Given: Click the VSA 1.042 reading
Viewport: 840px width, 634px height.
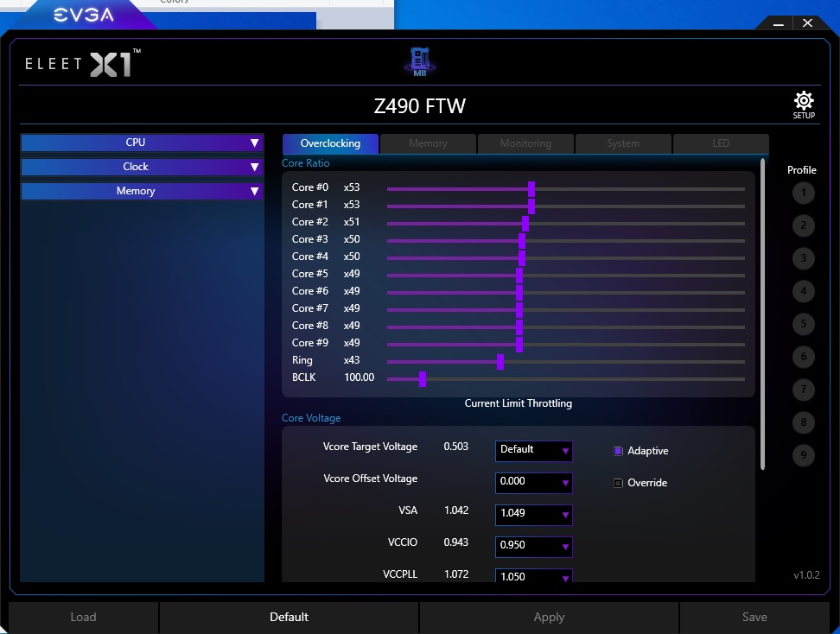Looking at the screenshot, I should pyautogui.click(x=456, y=510).
